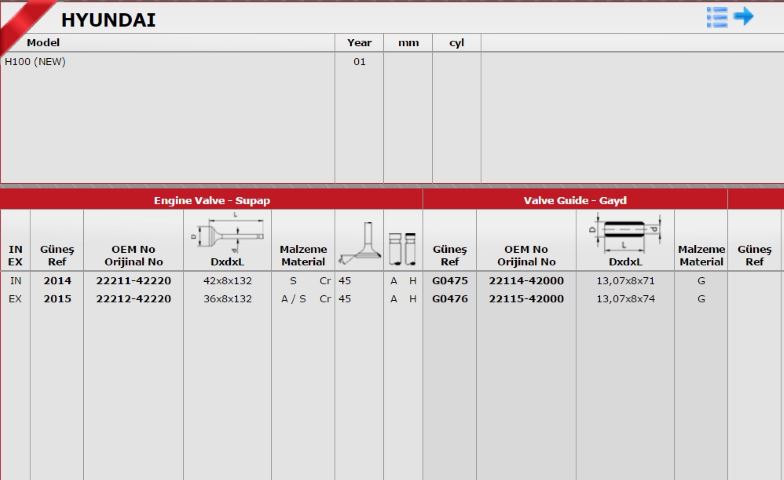The height and width of the screenshot is (480, 784).
Task: Click DxdxL label under valve guide diagram
Action: [x=625, y=262]
